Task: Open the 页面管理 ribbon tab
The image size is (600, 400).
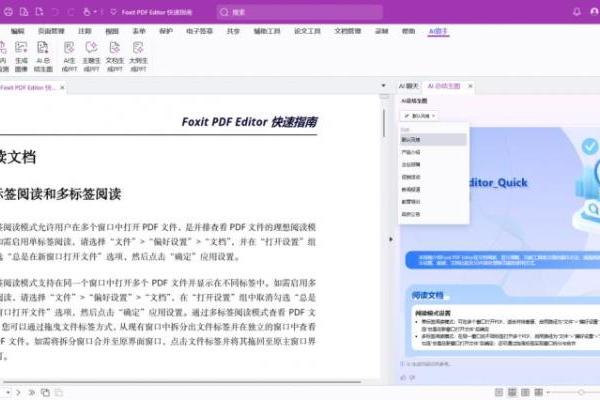Action: point(51,31)
